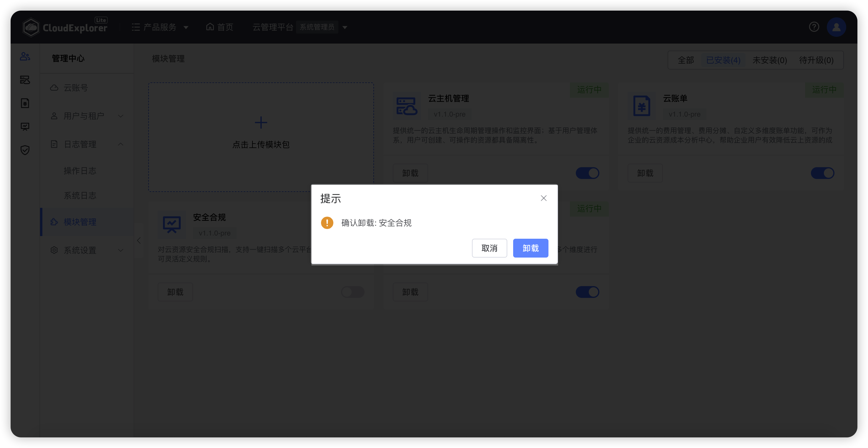The height and width of the screenshot is (448, 868).
Task: Open the 系统管理员 role dropdown arrow
Action: pyautogui.click(x=345, y=27)
